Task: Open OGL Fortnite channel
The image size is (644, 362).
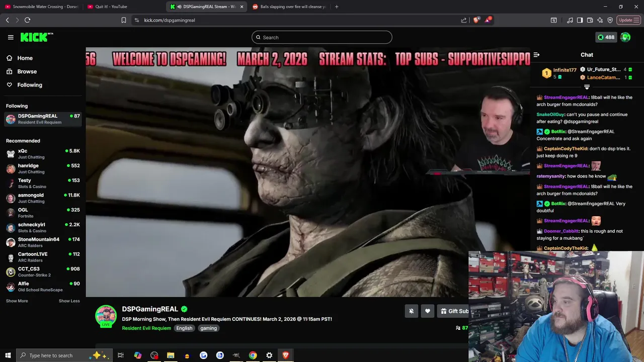Action: pos(43,213)
